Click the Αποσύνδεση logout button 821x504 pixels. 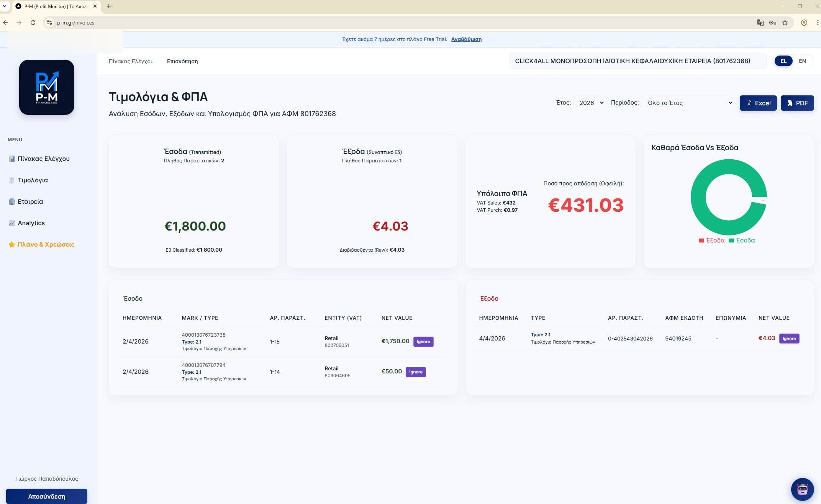(47, 496)
